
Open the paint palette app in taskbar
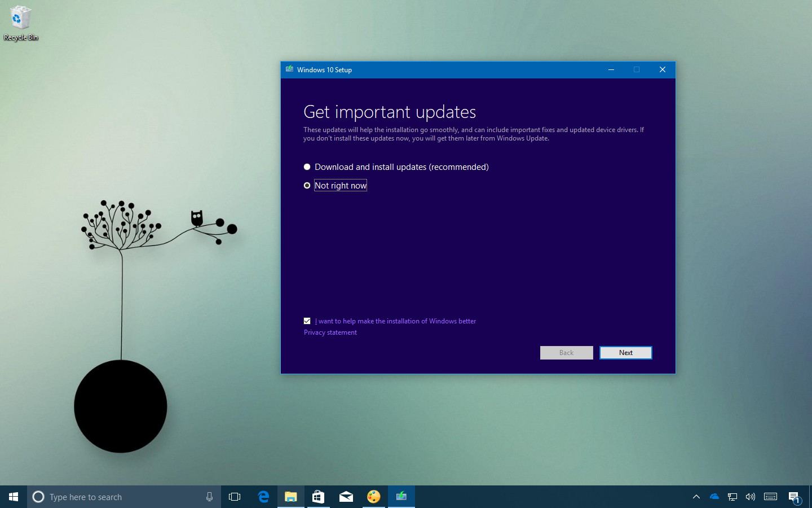[x=373, y=497]
